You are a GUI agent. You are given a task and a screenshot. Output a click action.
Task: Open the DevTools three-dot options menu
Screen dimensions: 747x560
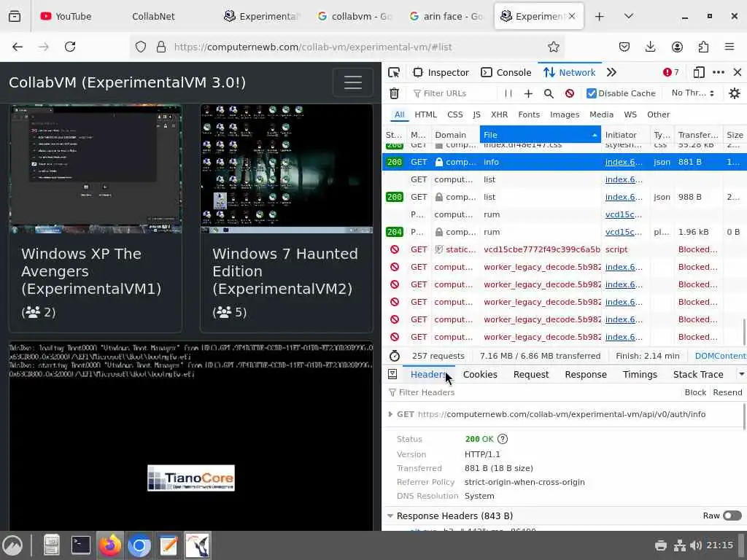tap(719, 72)
